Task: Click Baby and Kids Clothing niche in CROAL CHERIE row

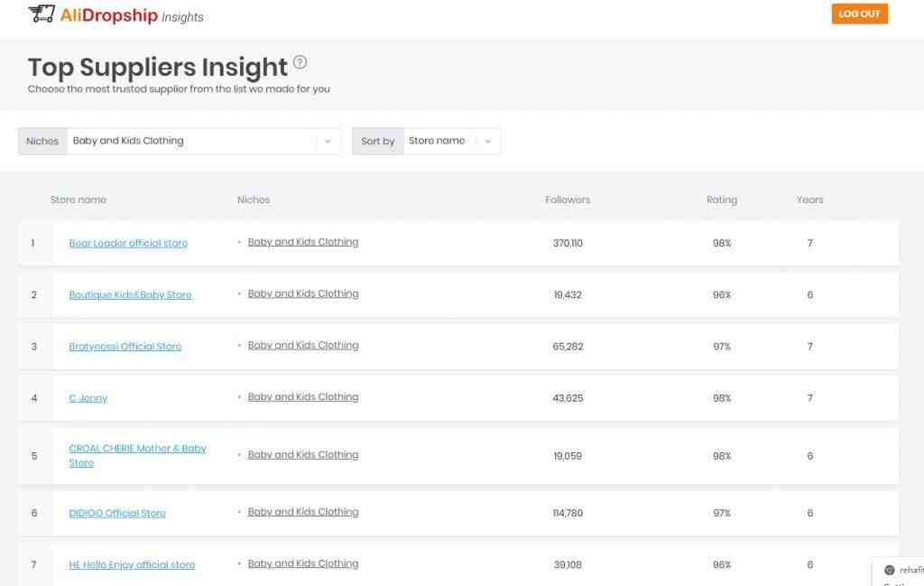Action: point(303,454)
